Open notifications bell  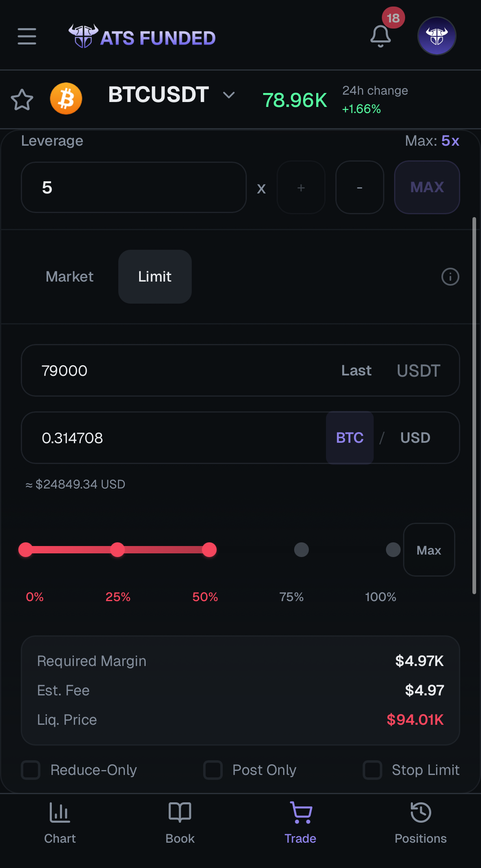click(380, 36)
